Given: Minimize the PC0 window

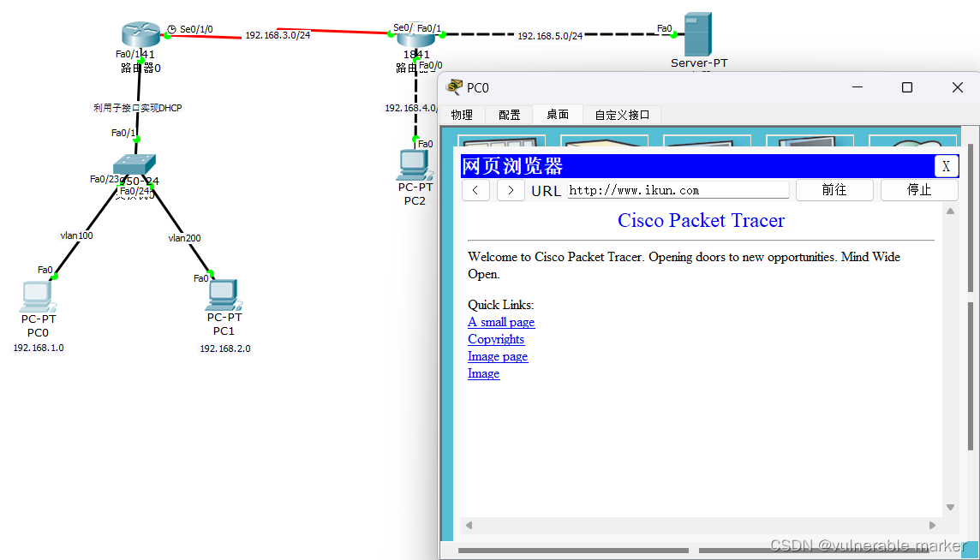Looking at the screenshot, I should tap(857, 87).
